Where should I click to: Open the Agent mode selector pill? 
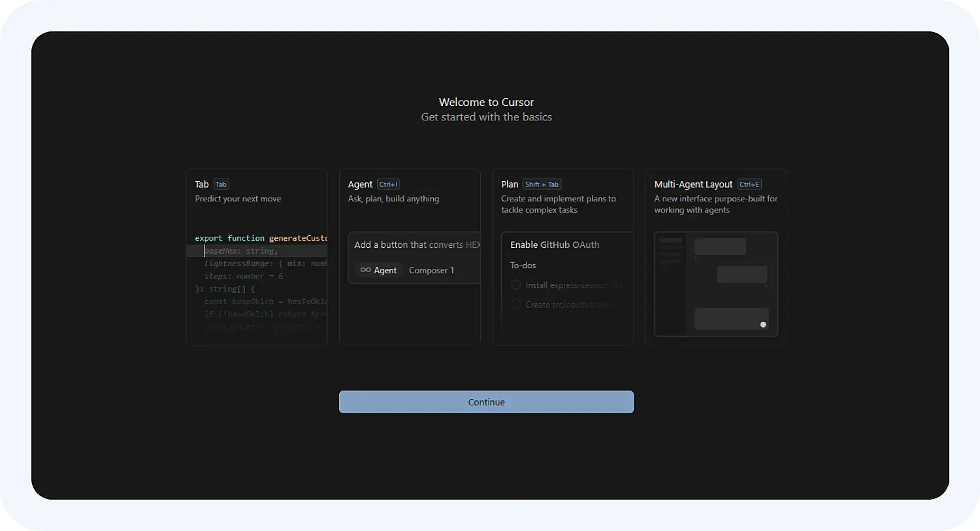click(378, 270)
